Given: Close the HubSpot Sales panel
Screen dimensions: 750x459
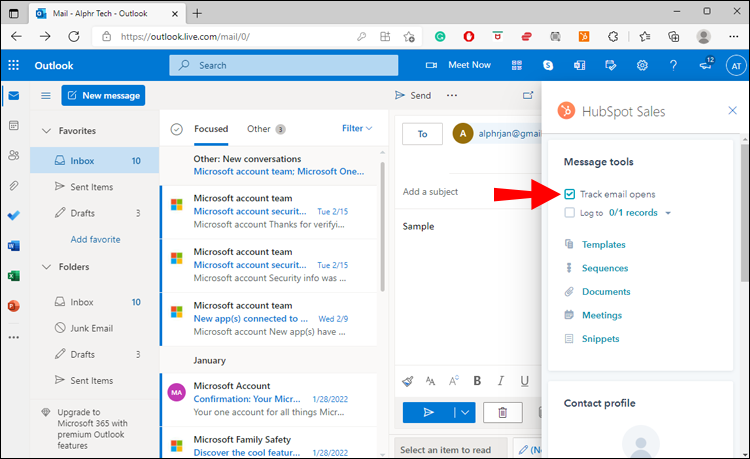Looking at the screenshot, I should [732, 110].
